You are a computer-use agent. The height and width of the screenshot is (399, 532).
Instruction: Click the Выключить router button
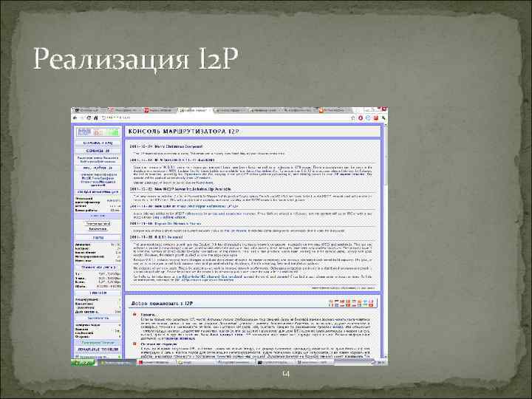tap(98, 229)
